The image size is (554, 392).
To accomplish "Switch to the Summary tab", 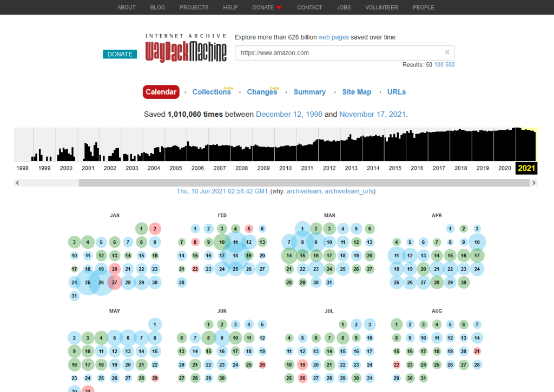I will 309,92.
